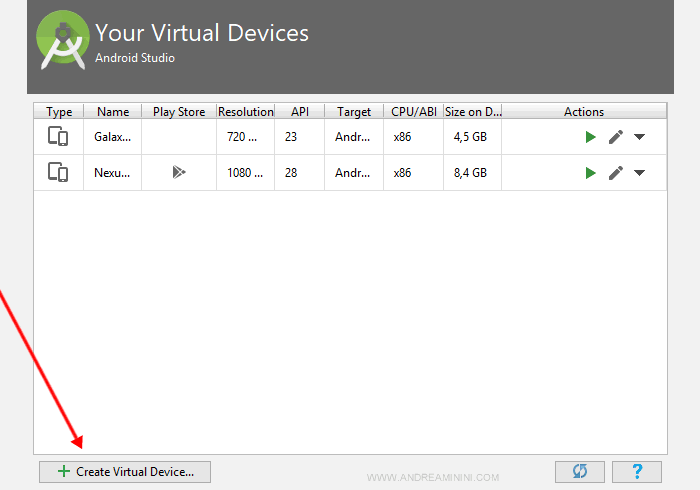This screenshot has height=490, width=700.
Task: Sort by Name column header
Action: click(x=113, y=112)
